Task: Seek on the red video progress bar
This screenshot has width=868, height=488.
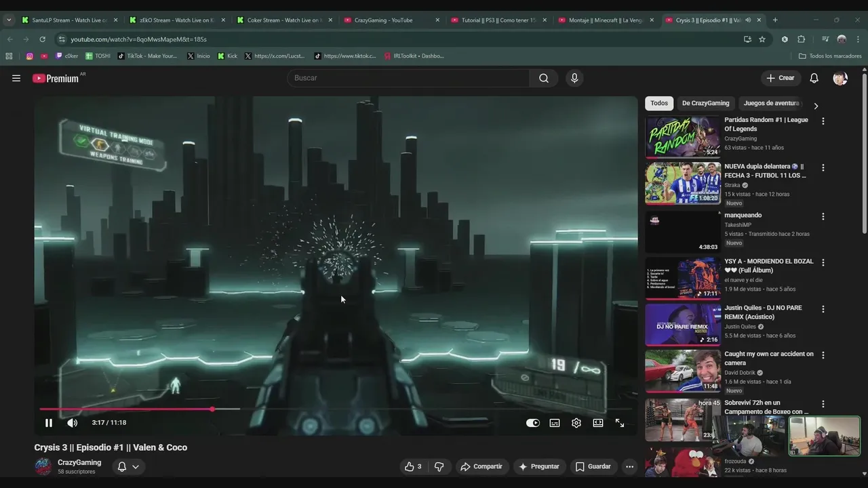Action: click(336, 409)
